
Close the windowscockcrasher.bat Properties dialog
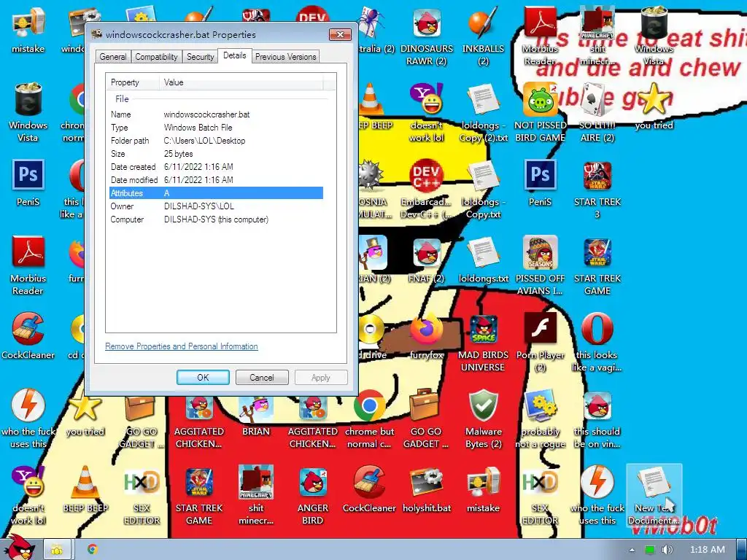point(340,34)
